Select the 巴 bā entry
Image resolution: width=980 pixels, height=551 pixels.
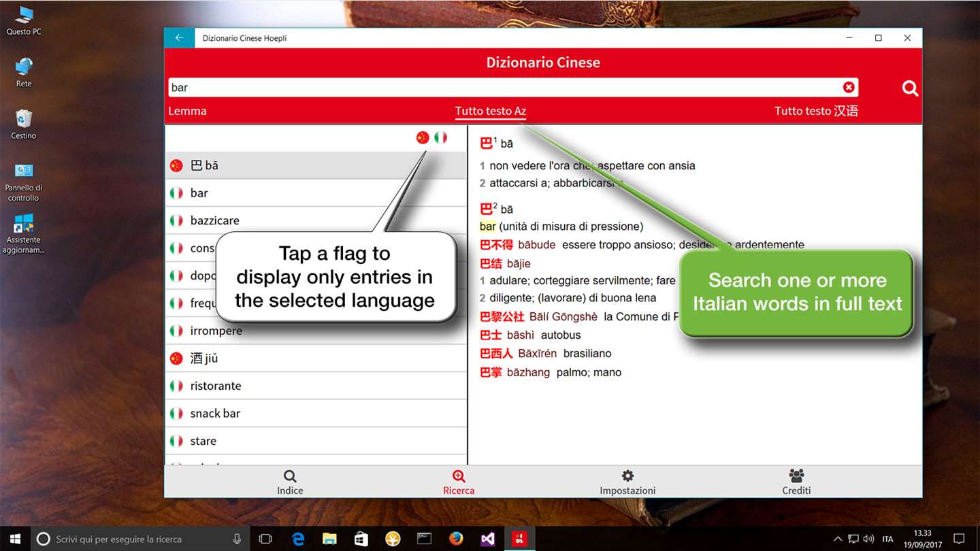(x=316, y=165)
